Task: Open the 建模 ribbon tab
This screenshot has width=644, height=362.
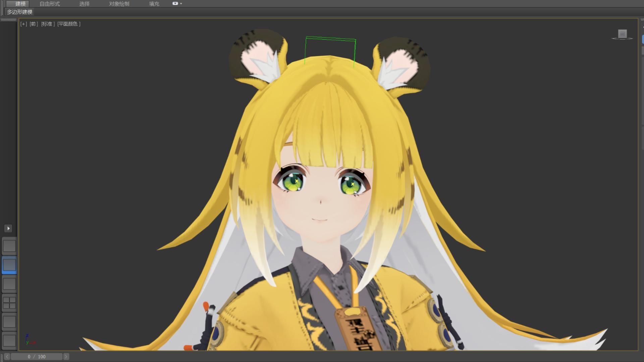Action: click(20, 4)
